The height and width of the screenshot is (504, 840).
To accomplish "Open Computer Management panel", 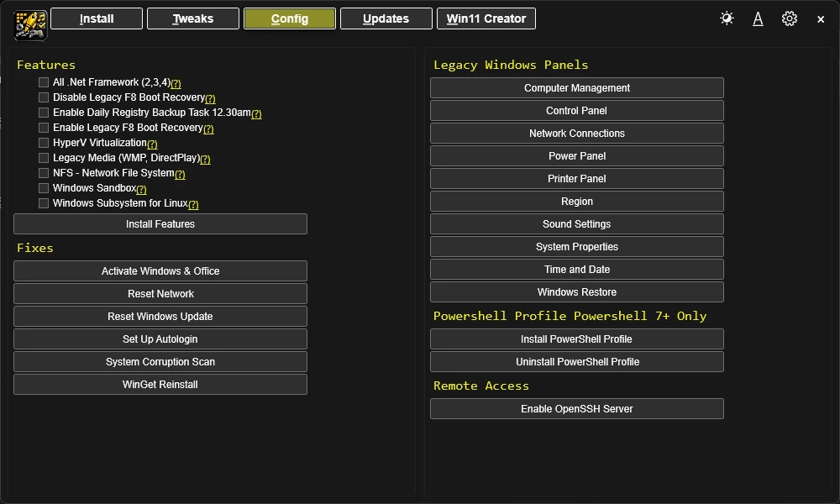I will pyautogui.click(x=577, y=88).
